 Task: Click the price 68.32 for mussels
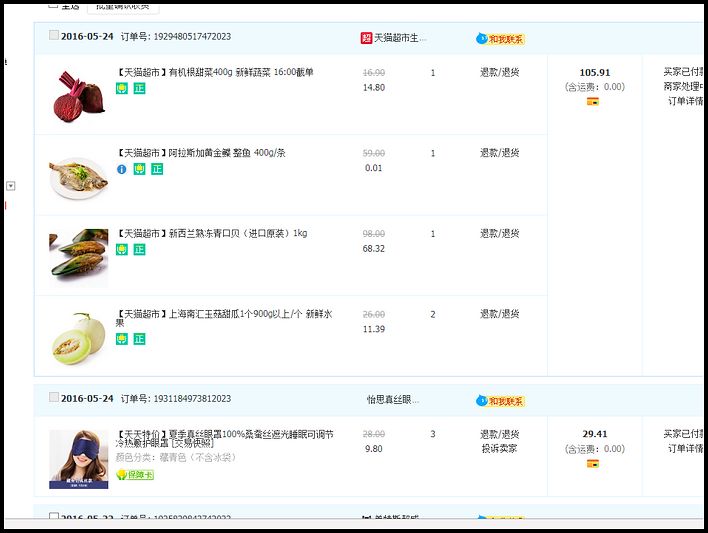tap(374, 248)
